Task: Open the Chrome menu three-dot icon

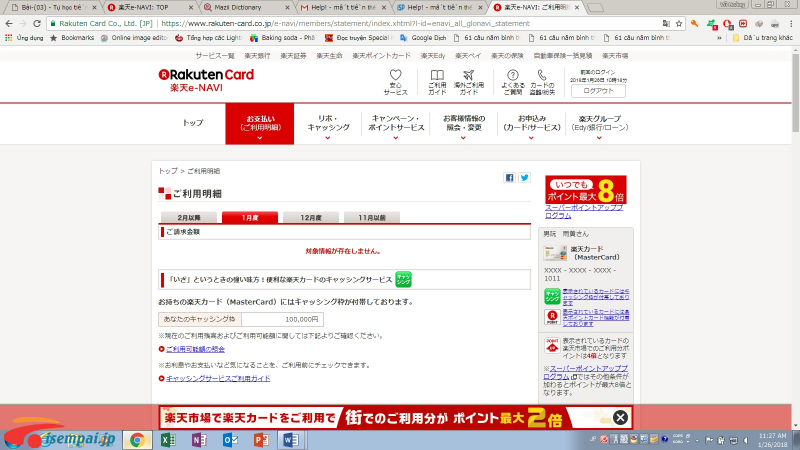Action: (791, 23)
